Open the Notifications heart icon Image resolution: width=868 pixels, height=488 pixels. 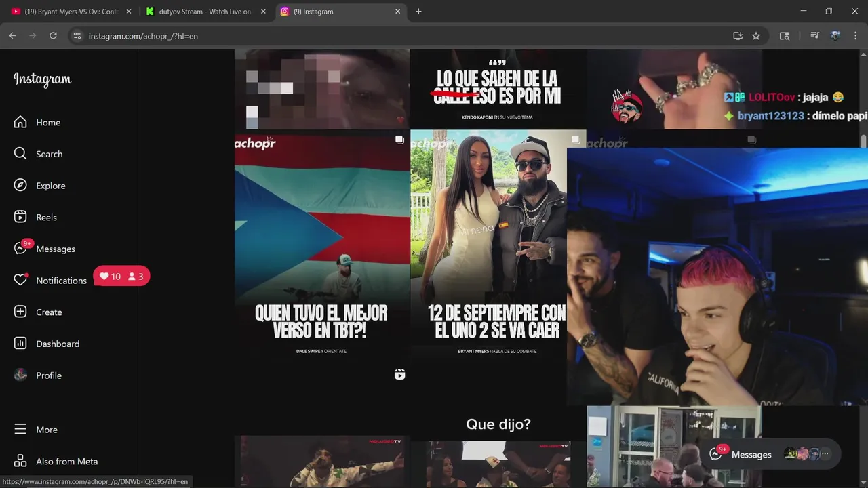point(20,280)
